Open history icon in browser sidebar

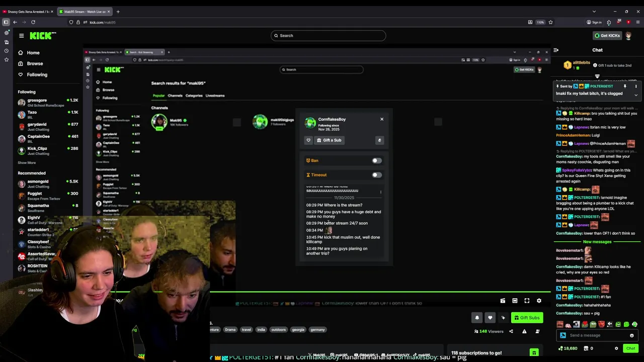click(x=6, y=51)
